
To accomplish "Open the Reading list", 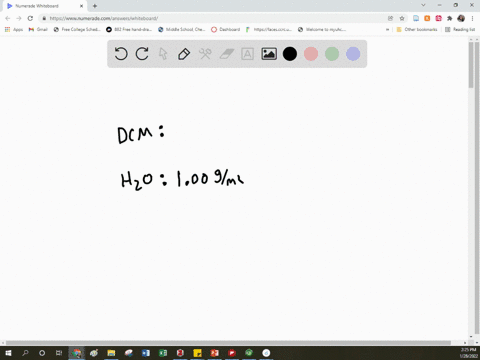I will click(460, 29).
